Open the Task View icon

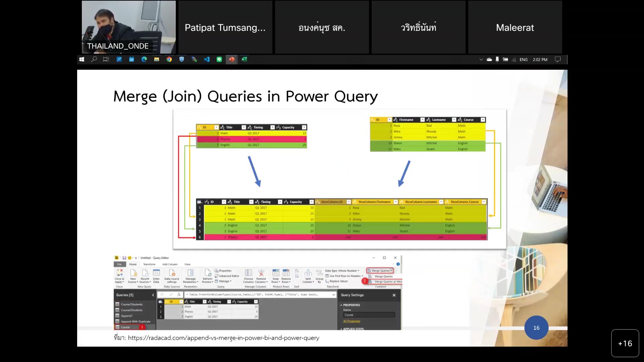(106, 59)
